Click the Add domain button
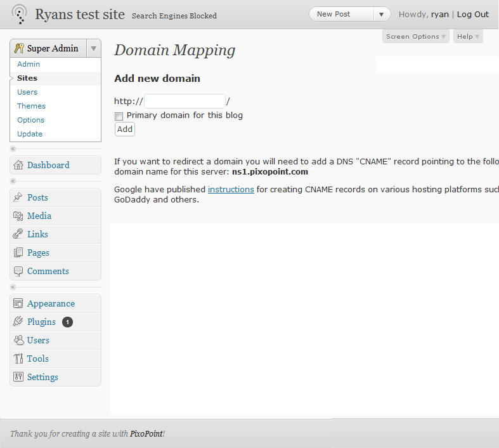This screenshot has width=499, height=448. tap(125, 129)
